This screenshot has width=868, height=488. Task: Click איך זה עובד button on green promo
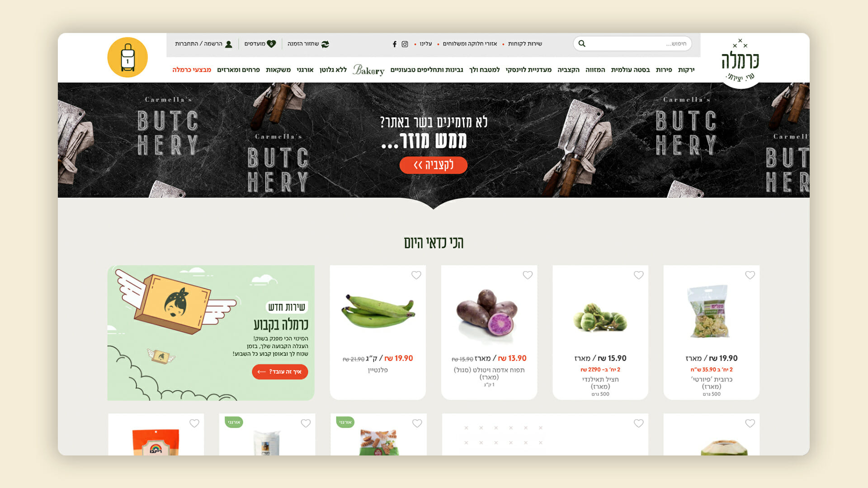click(x=280, y=371)
